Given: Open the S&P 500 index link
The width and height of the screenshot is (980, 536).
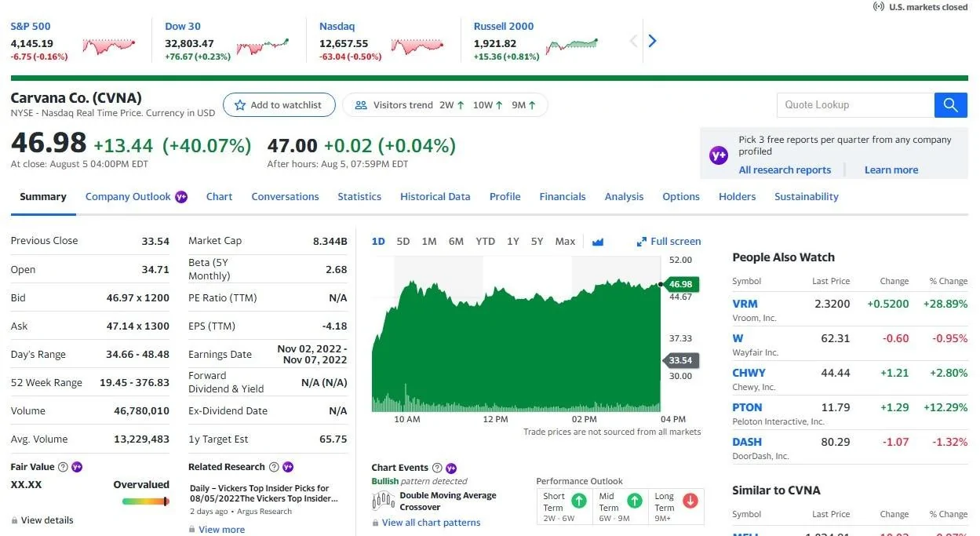Looking at the screenshot, I should point(31,26).
